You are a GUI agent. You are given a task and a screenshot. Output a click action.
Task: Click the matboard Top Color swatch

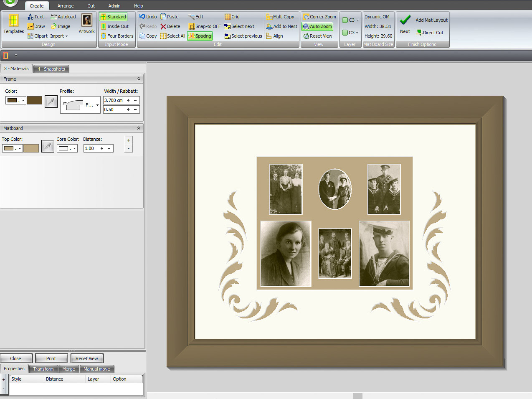pyautogui.click(x=31, y=148)
